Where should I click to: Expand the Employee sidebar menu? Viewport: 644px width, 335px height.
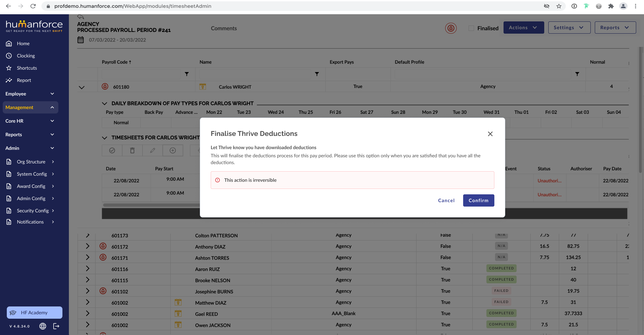tap(30, 94)
